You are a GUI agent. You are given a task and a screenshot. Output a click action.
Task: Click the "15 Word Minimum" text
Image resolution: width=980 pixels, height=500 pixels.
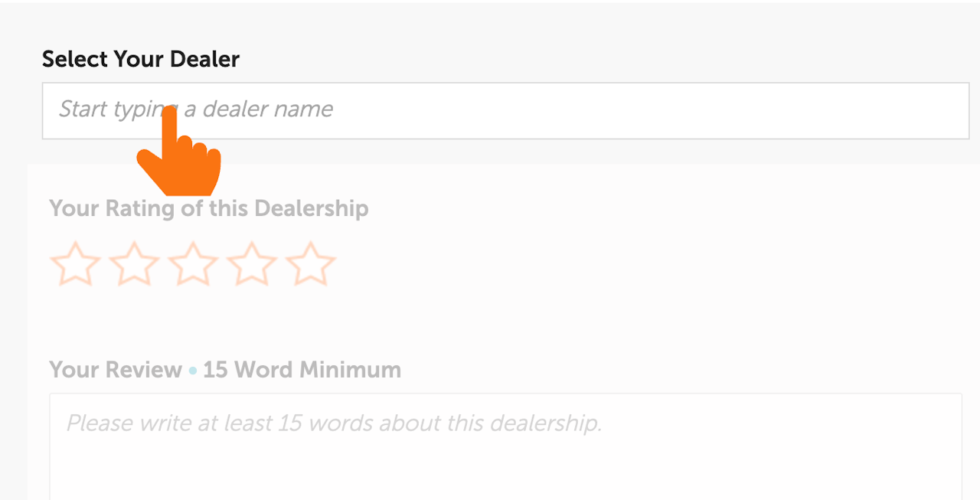[302, 370]
